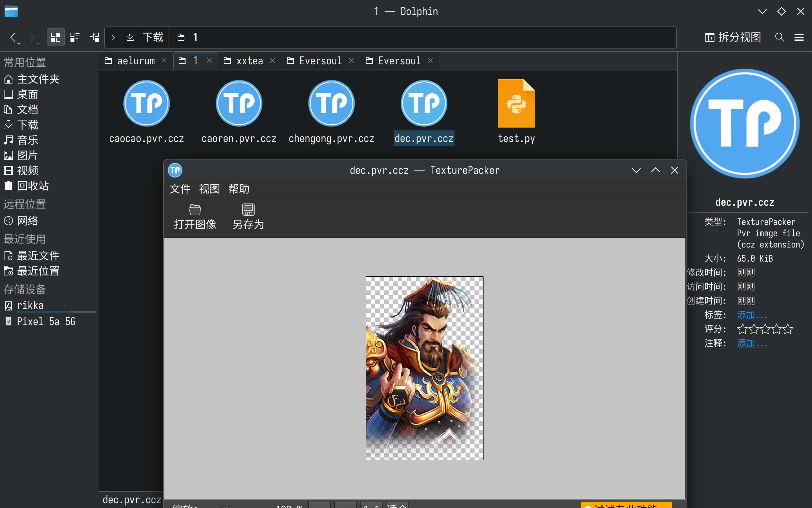Open 下载 downloads in sidebar
This screenshot has height=508, width=812.
point(49,125)
